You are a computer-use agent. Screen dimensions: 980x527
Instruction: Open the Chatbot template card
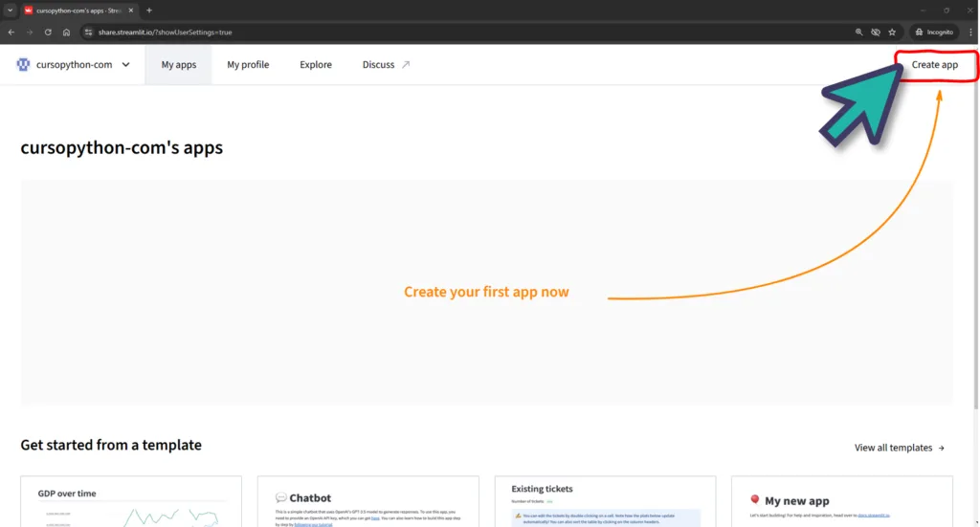point(368,501)
